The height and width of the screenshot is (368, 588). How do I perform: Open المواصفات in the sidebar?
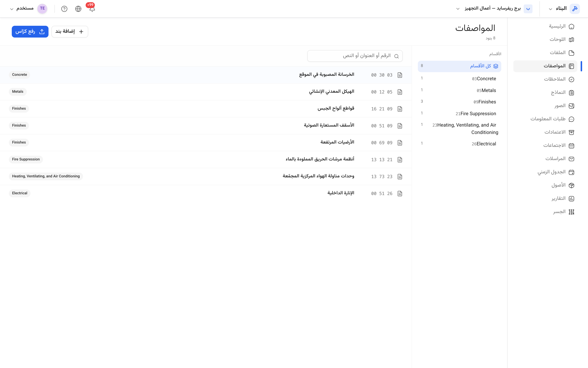coord(545,66)
